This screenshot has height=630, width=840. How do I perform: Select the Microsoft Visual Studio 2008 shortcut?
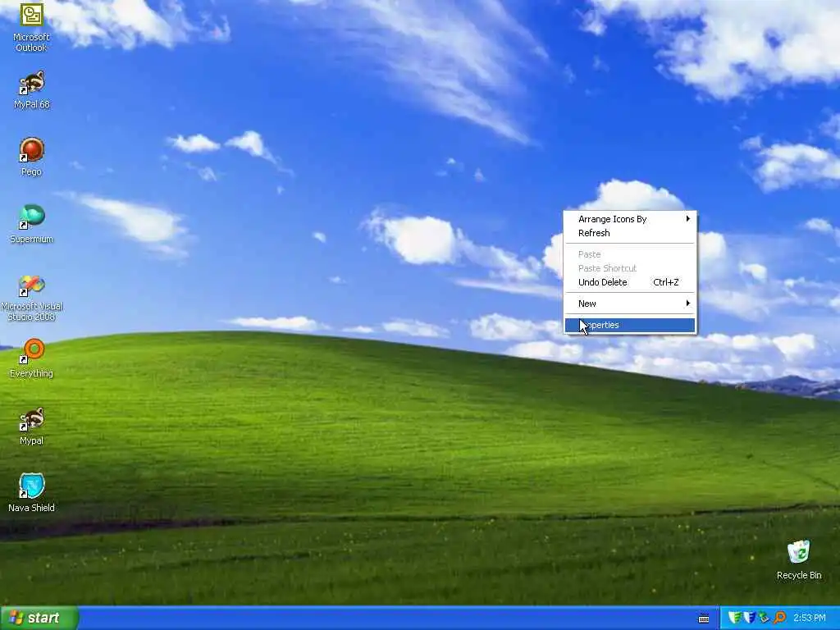click(32, 298)
